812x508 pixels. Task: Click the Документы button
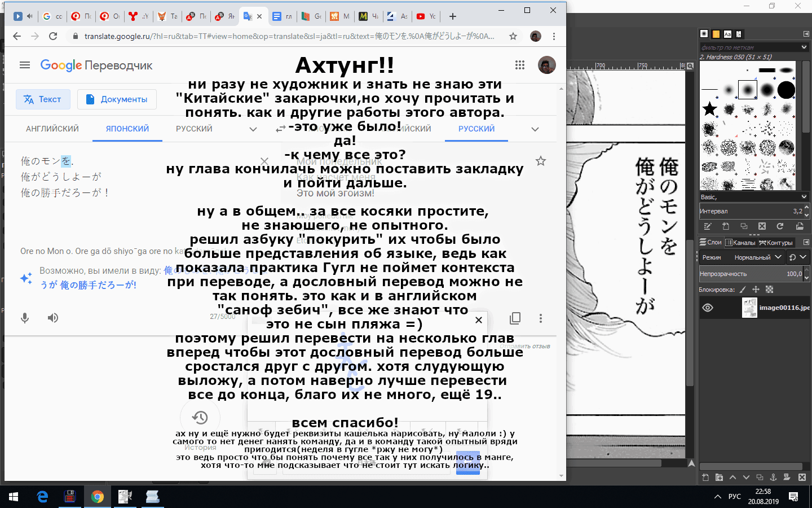pos(117,99)
